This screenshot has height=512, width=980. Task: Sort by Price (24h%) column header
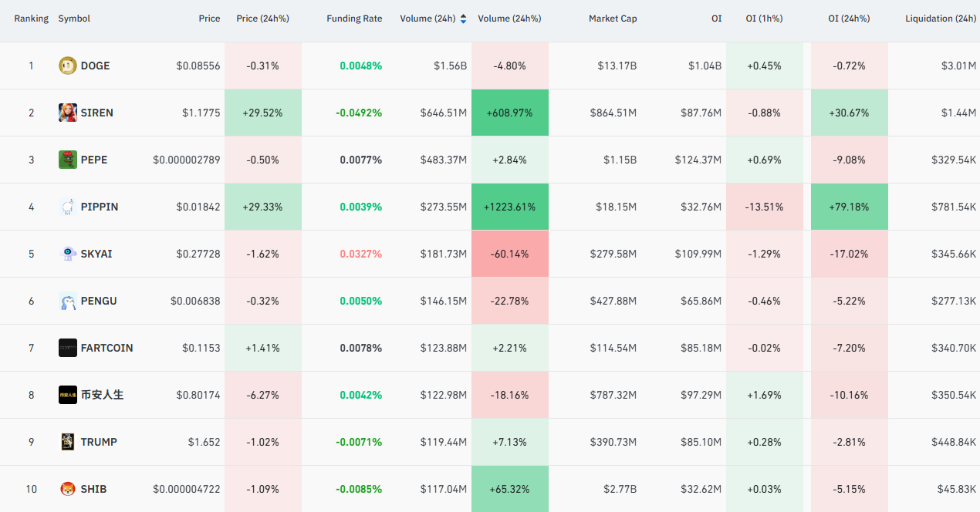coord(262,19)
